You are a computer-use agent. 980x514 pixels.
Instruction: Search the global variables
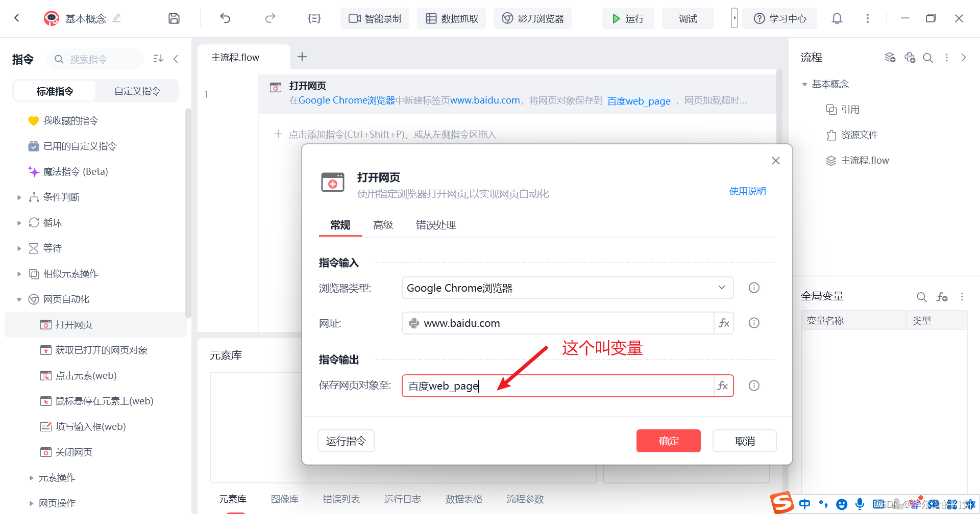[x=921, y=297]
